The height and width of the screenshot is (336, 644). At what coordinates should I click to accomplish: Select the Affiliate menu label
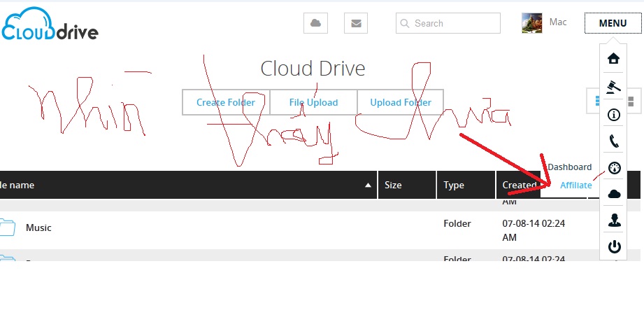[x=575, y=185]
